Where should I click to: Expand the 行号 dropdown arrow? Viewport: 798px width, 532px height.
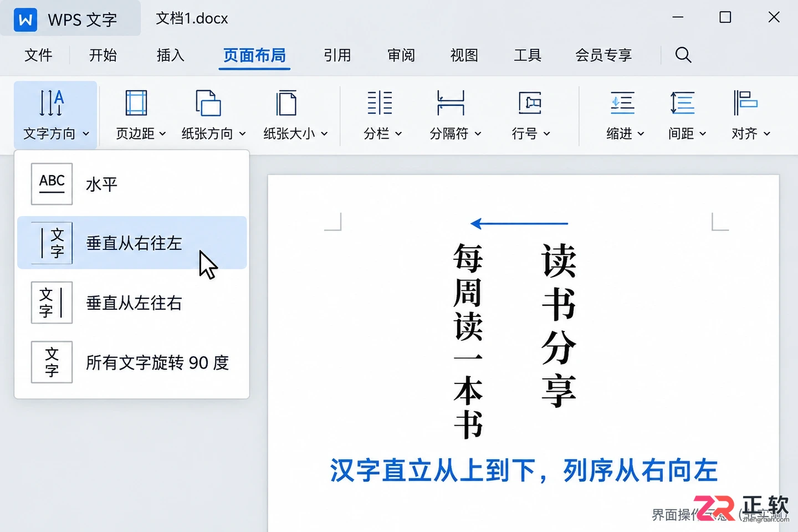tap(546, 134)
